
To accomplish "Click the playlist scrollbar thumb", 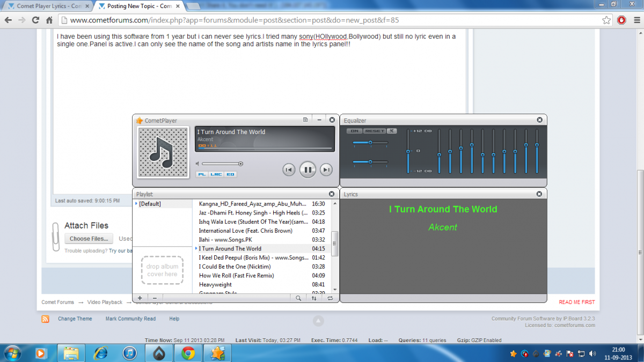I will tap(335, 243).
